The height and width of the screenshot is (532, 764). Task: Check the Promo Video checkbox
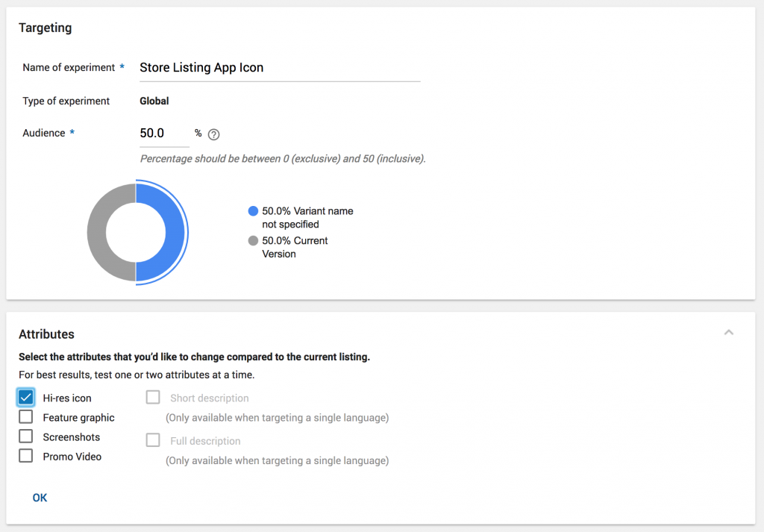tap(26, 456)
